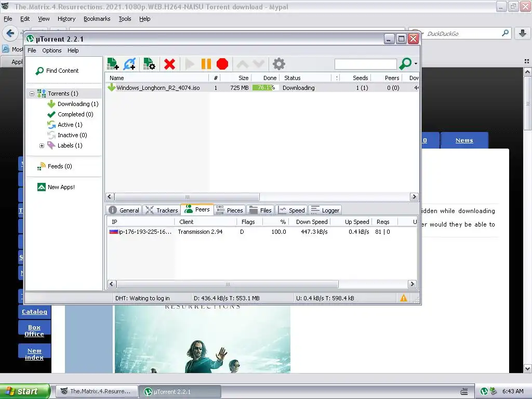Select the Windows_Longhorn_R2_4074.iso torrent row
The width and height of the screenshot is (532, 399).
[262, 88]
